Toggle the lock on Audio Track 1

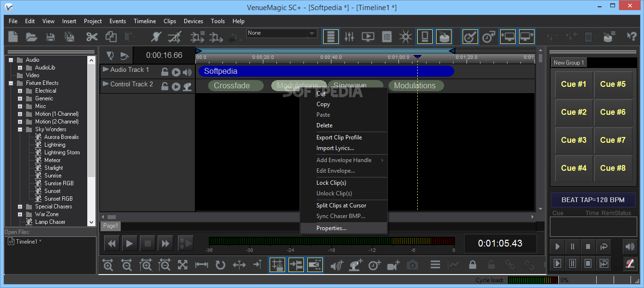coord(165,72)
